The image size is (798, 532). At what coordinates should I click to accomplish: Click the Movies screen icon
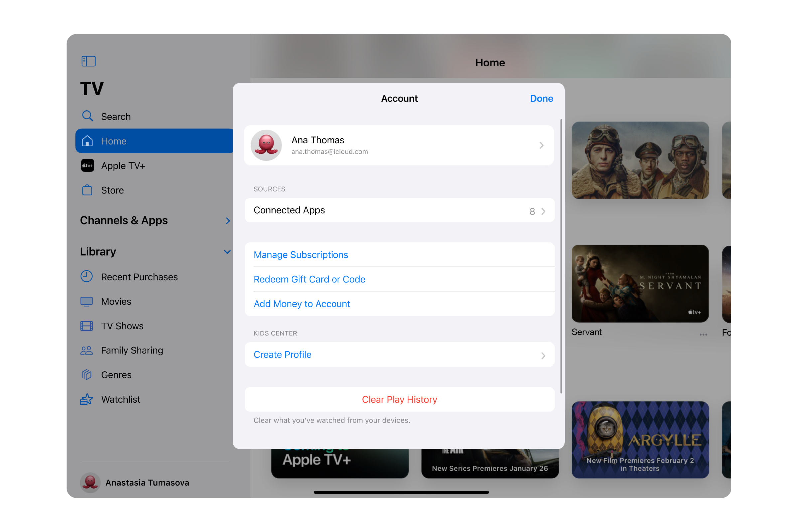pyautogui.click(x=87, y=302)
